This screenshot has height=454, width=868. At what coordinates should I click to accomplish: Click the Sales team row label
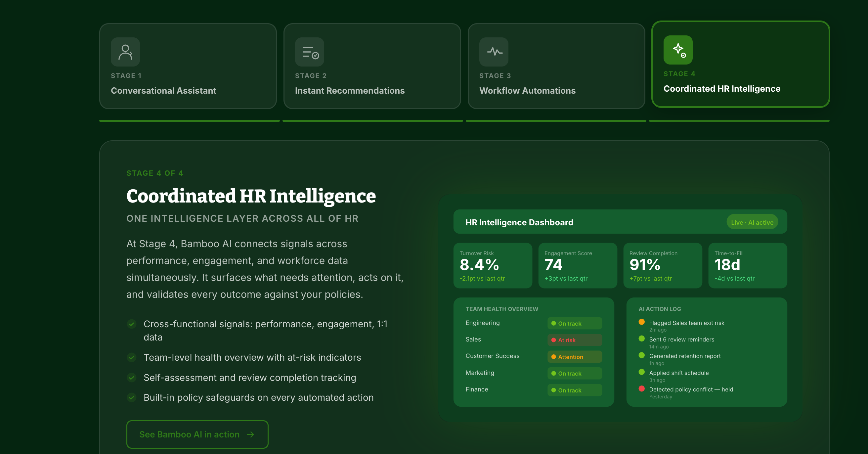[x=473, y=339]
